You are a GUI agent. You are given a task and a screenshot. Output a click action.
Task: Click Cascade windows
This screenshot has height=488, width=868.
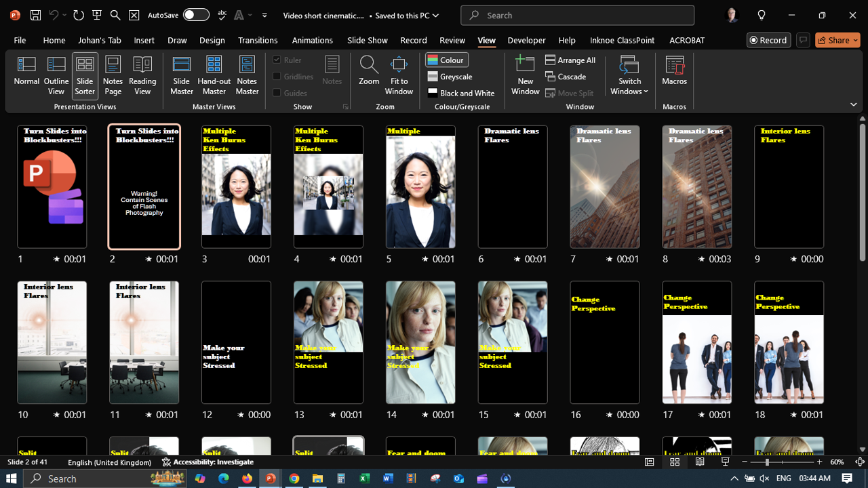coord(566,77)
